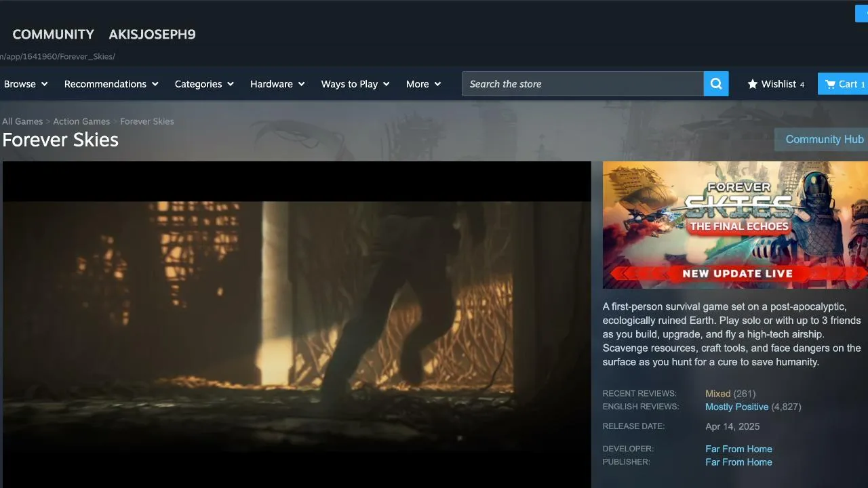
Task: Click the game trailer video player
Action: (x=297, y=325)
